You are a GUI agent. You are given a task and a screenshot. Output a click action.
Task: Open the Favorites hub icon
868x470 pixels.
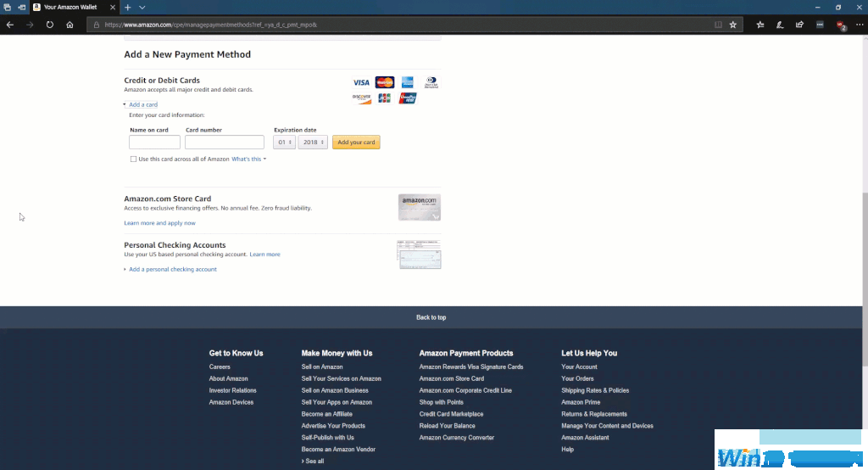(x=760, y=25)
